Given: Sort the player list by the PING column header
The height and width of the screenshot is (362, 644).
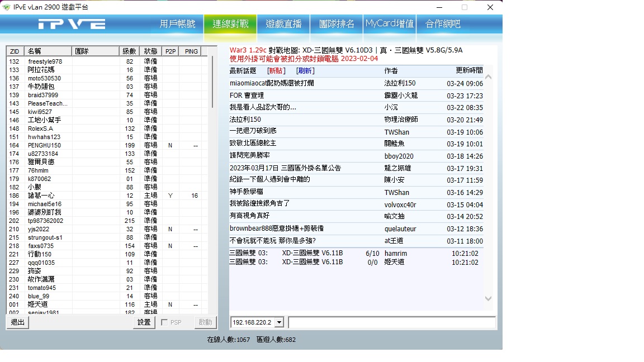Looking at the screenshot, I should click(191, 51).
